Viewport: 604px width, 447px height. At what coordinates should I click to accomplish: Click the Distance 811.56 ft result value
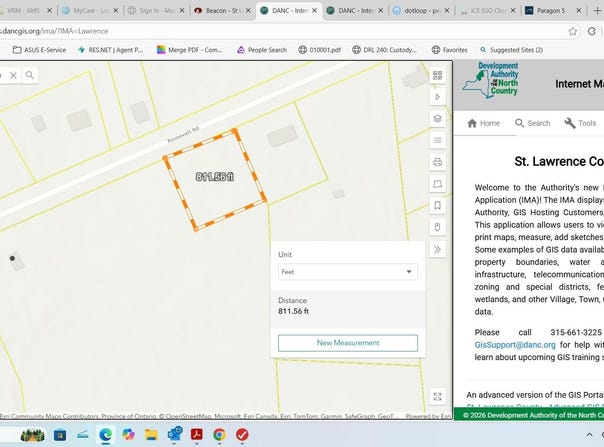[x=294, y=311]
